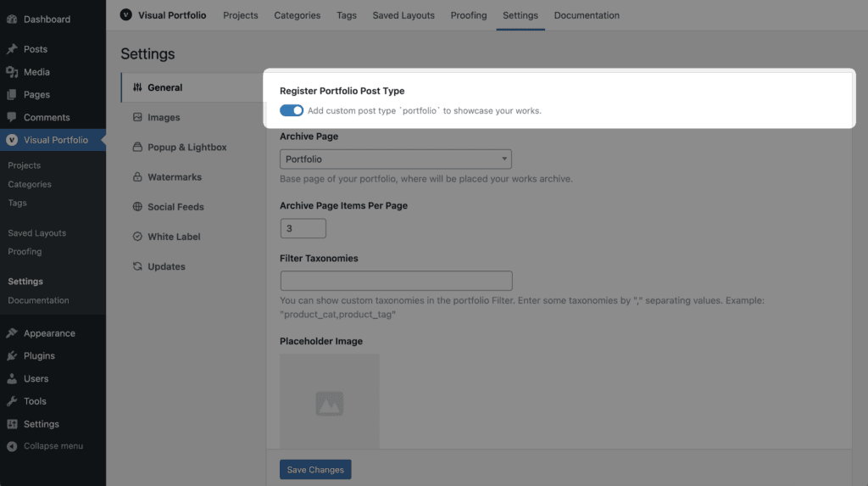
Task: Focus Archive Page Items Per Page field
Action: pos(303,228)
